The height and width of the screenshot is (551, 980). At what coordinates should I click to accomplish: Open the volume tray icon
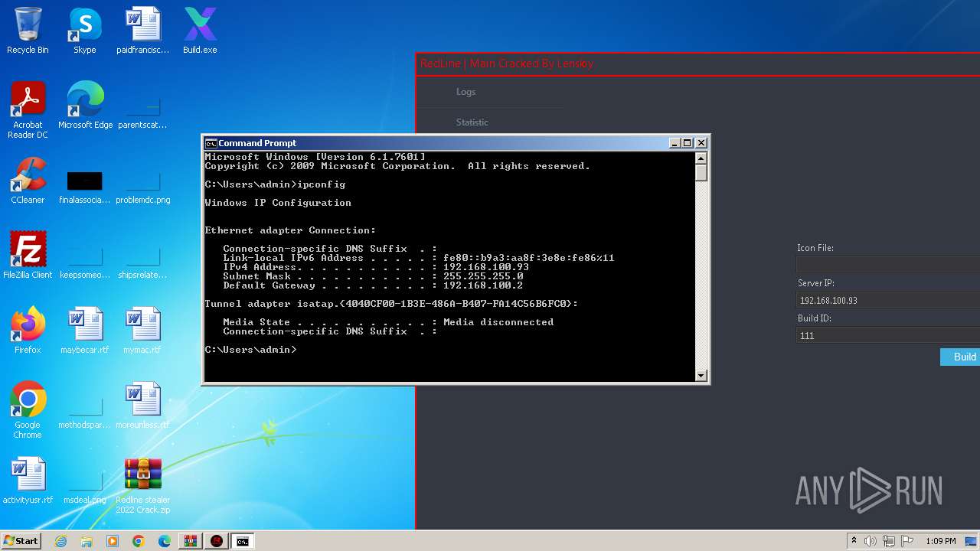pos(871,541)
